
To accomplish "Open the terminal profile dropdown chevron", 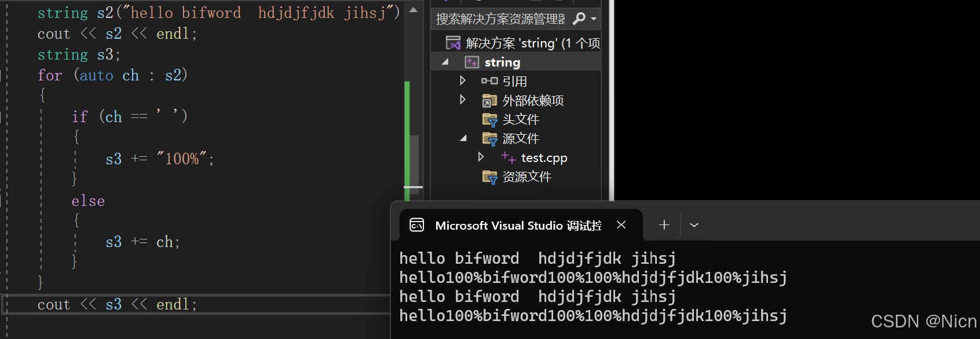I will coord(694,225).
